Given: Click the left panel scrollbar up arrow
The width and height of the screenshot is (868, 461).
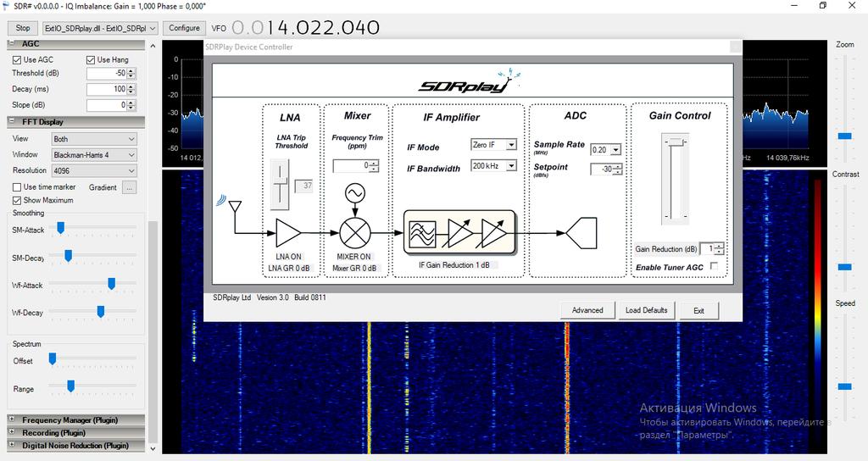Looking at the screenshot, I should click(153, 46).
